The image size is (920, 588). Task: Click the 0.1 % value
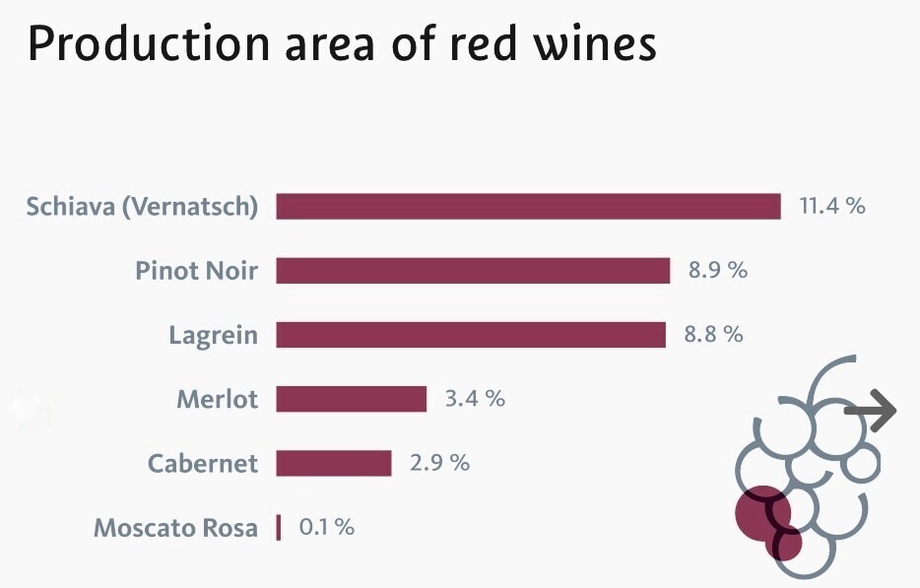[x=327, y=527]
